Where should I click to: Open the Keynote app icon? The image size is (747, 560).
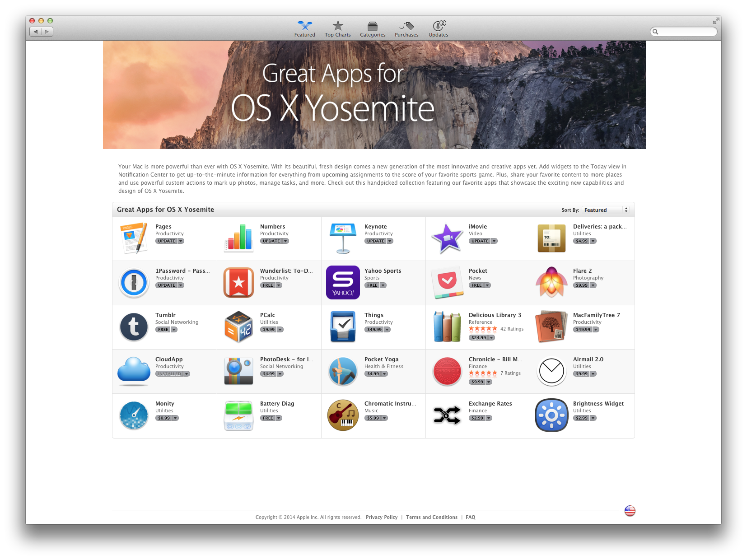click(343, 238)
